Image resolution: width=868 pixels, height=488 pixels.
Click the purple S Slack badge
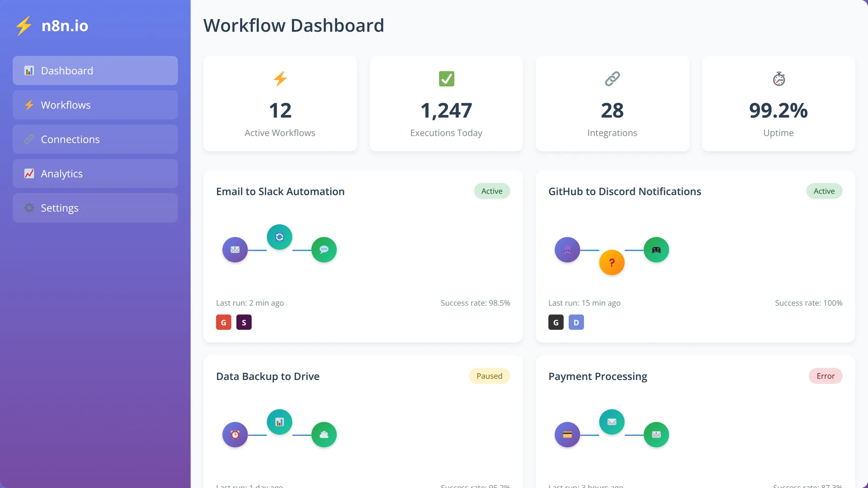pos(244,322)
